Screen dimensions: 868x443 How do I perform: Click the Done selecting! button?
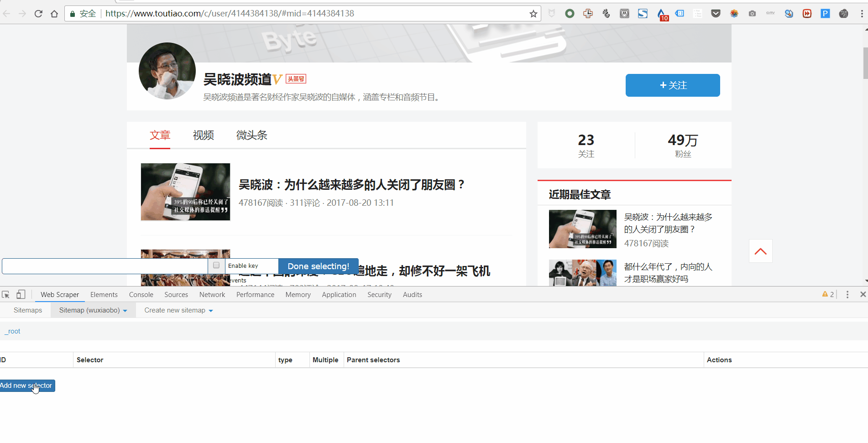[318, 266]
